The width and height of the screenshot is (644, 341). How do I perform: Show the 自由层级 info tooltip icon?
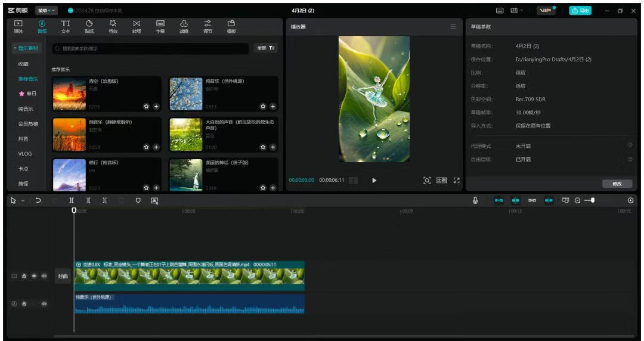pyautogui.click(x=630, y=159)
